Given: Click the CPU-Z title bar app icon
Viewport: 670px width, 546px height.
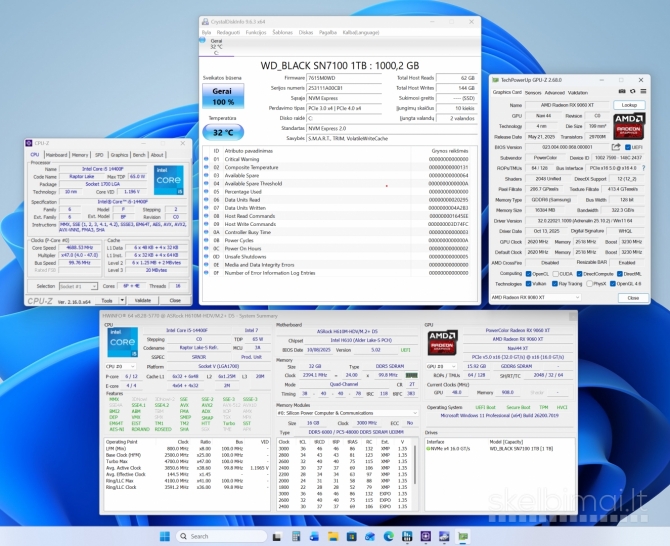Looking at the screenshot, I should [x=29, y=143].
